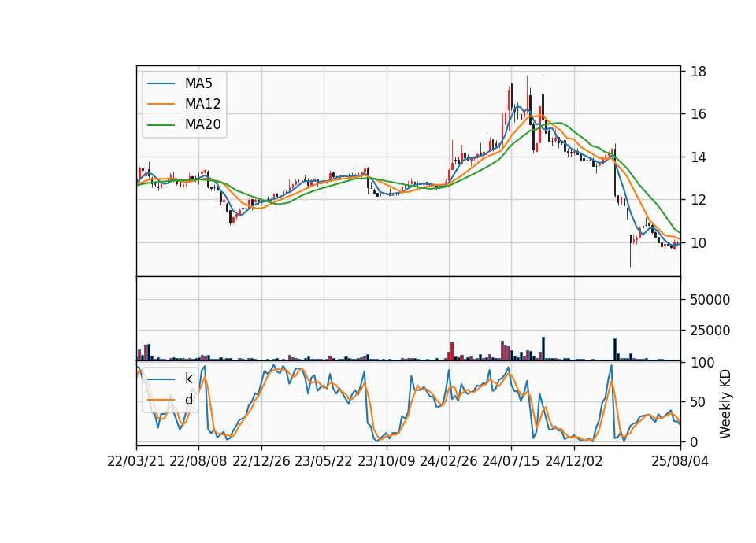The width and height of the screenshot is (756, 543).
Task: Click the orange MA12 legend line sample
Action: pyautogui.click(x=161, y=104)
